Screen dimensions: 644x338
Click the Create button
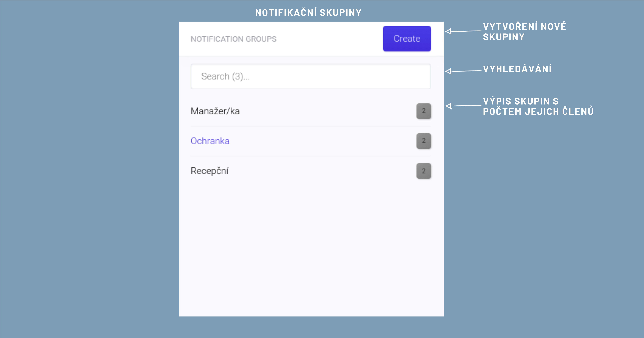tap(407, 39)
